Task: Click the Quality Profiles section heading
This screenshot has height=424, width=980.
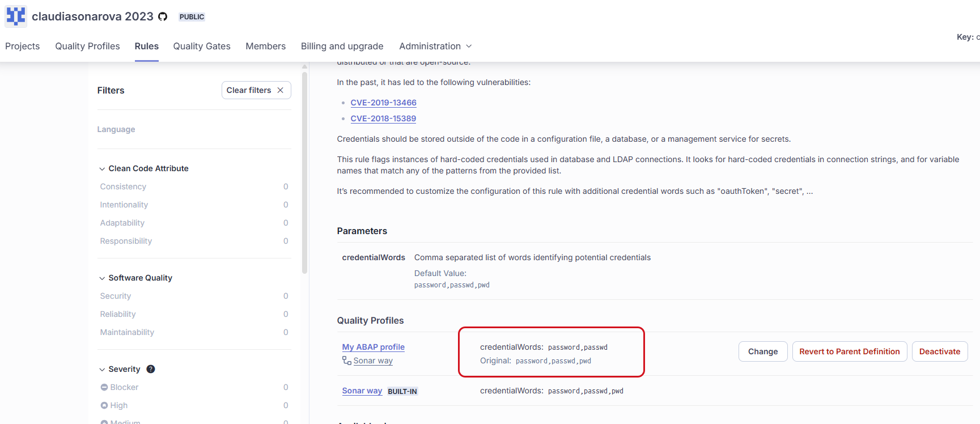Action: pyautogui.click(x=370, y=320)
